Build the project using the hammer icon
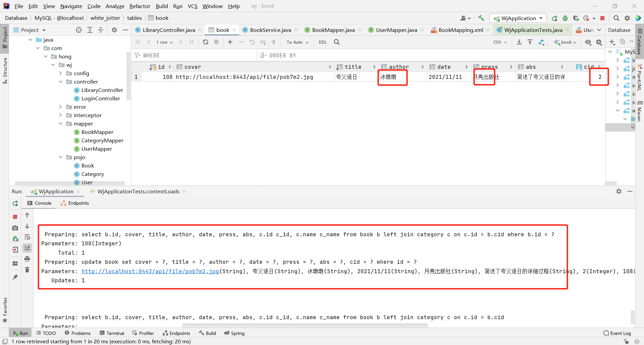This screenshot has width=644, height=345. pyautogui.click(x=481, y=18)
